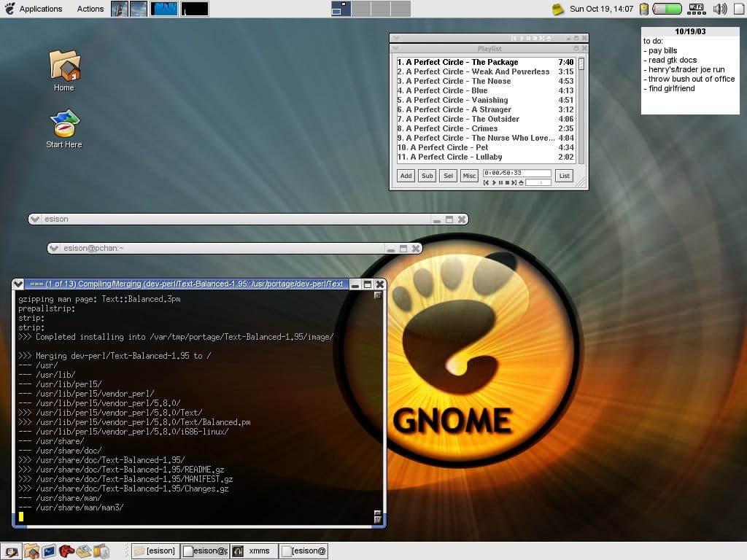Click the blue network monitor applet
Screen dimensions: 747x560
pyautogui.click(x=164, y=9)
